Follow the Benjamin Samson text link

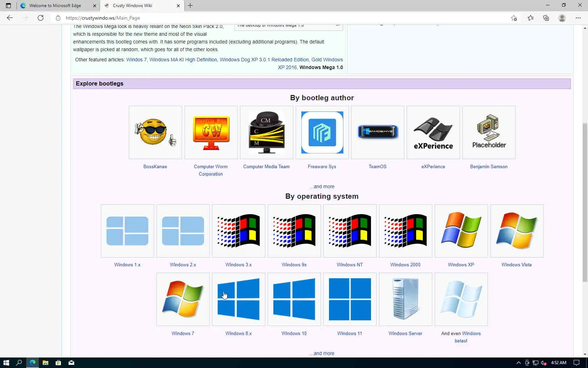pyautogui.click(x=489, y=166)
